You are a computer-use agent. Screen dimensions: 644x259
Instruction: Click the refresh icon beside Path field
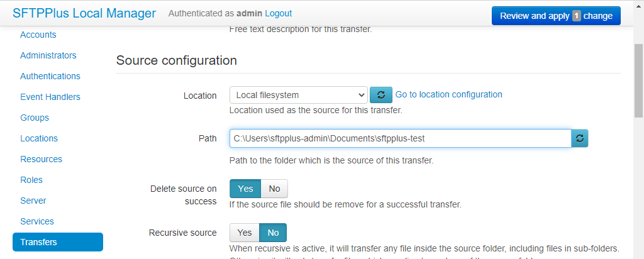point(579,138)
